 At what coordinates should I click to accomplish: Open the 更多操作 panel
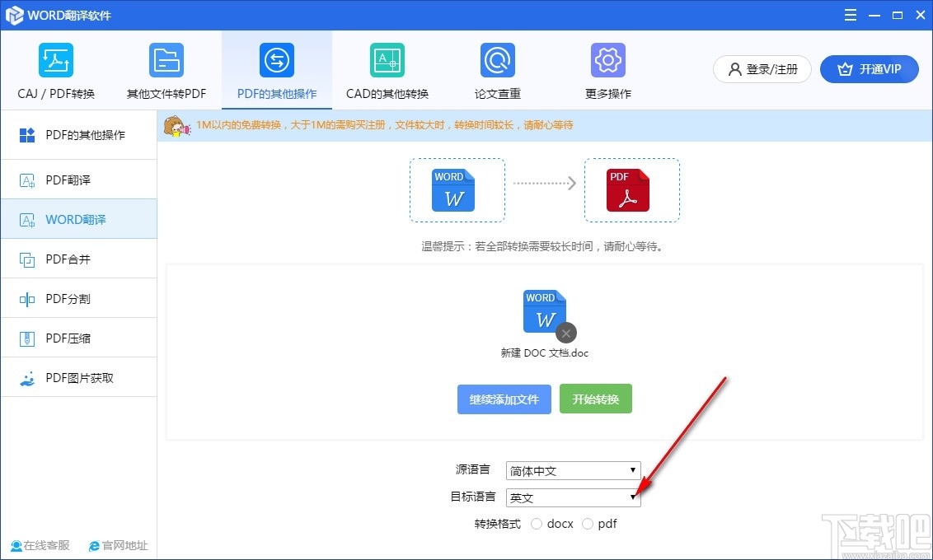click(607, 70)
